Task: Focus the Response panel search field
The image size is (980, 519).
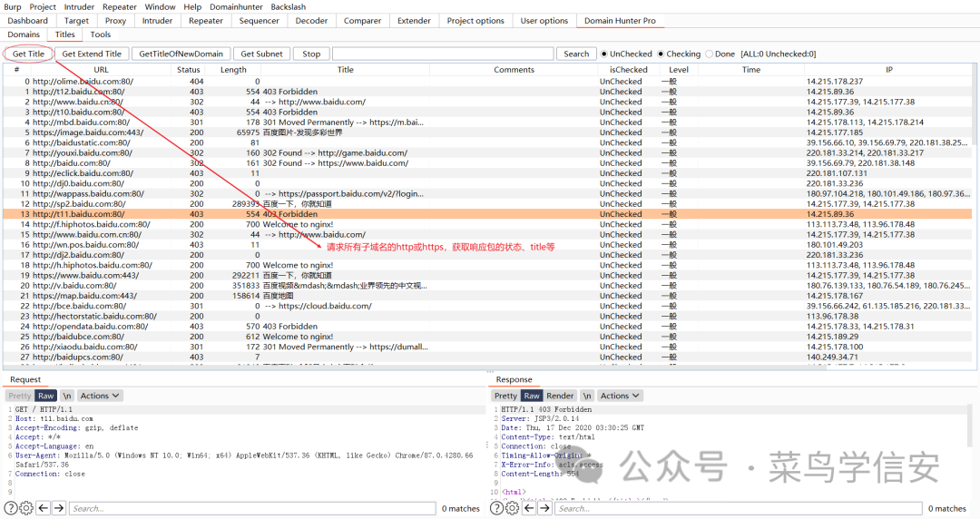Action: coord(739,508)
